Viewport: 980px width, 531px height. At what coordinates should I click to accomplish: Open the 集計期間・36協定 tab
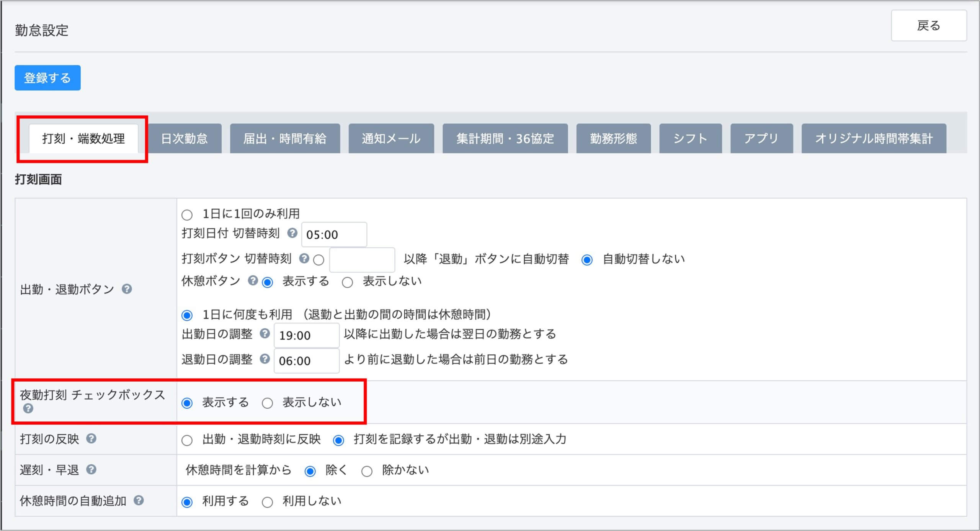[x=505, y=139]
